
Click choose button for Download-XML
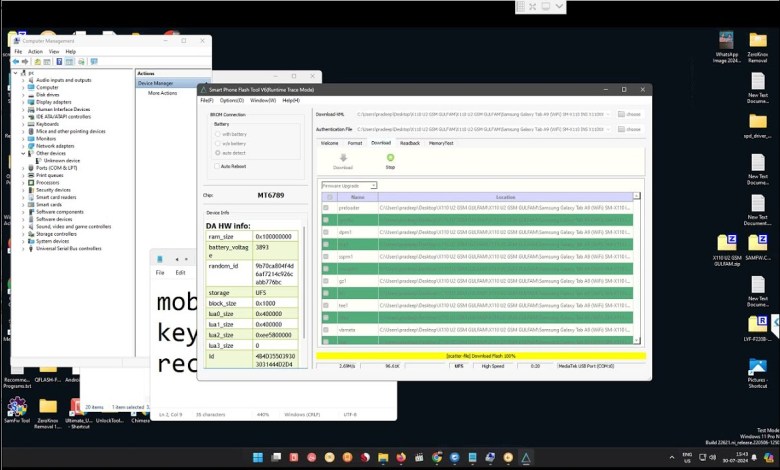pos(629,114)
